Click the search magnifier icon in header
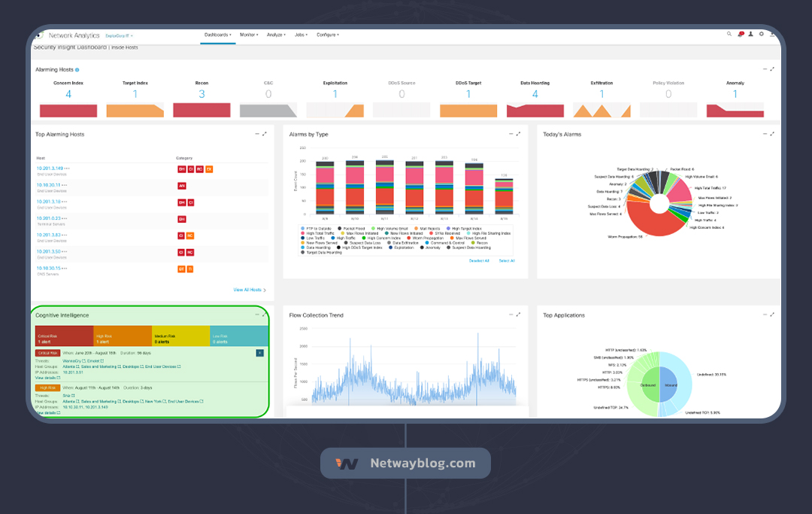Screen dimensions: 812x514 [729, 34]
